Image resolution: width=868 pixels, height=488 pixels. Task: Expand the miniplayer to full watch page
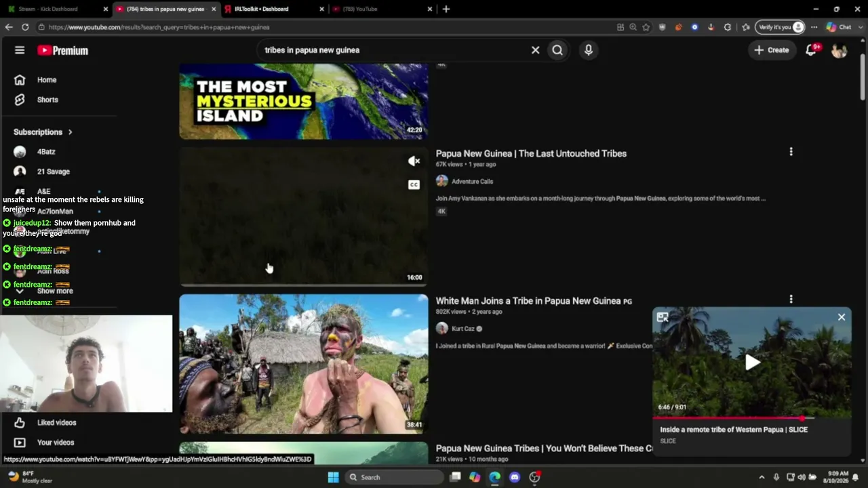[663, 317]
